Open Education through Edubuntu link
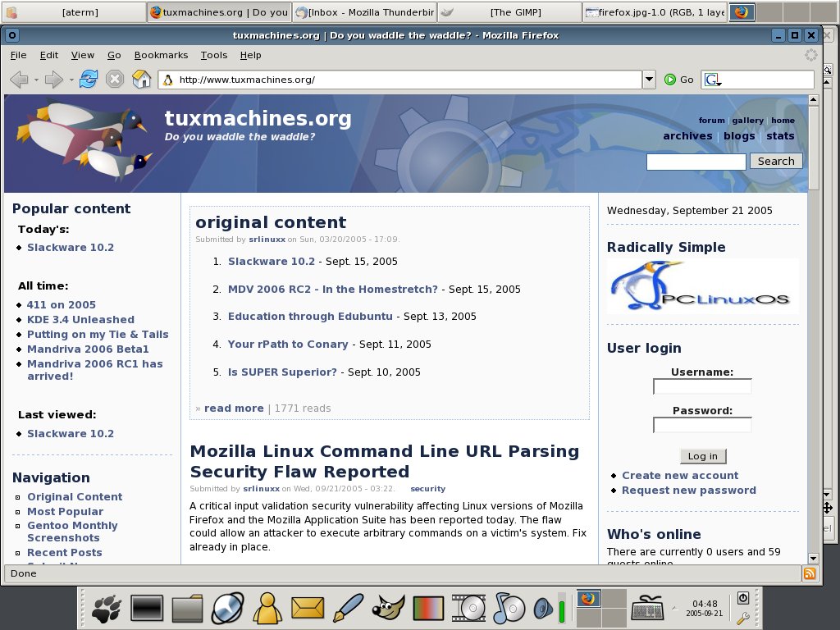This screenshot has height=630, width=840. [310, 317]
